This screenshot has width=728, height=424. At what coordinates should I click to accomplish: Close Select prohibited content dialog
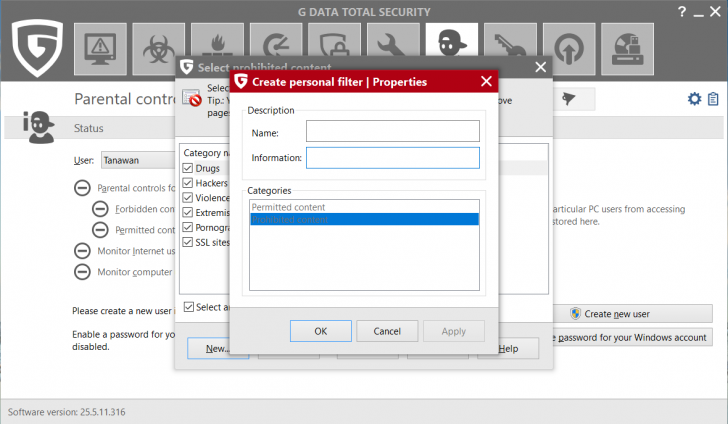point(540,67)
